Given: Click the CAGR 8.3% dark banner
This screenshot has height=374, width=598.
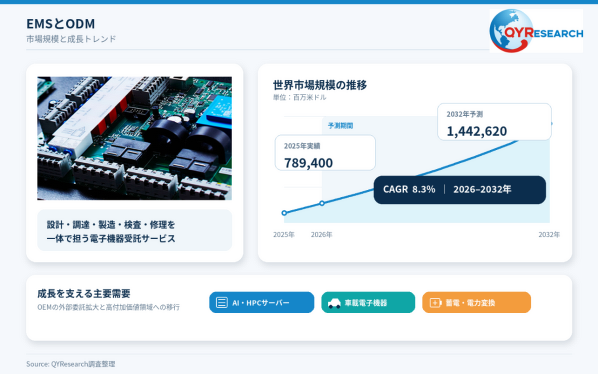Looking at the screenshot, I should click(460, 189).
